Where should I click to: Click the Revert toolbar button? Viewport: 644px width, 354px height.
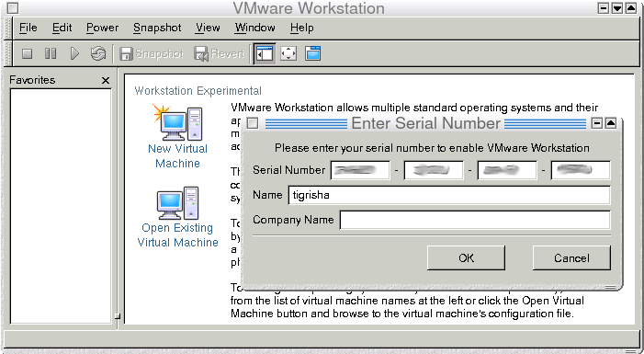point(219,53)
